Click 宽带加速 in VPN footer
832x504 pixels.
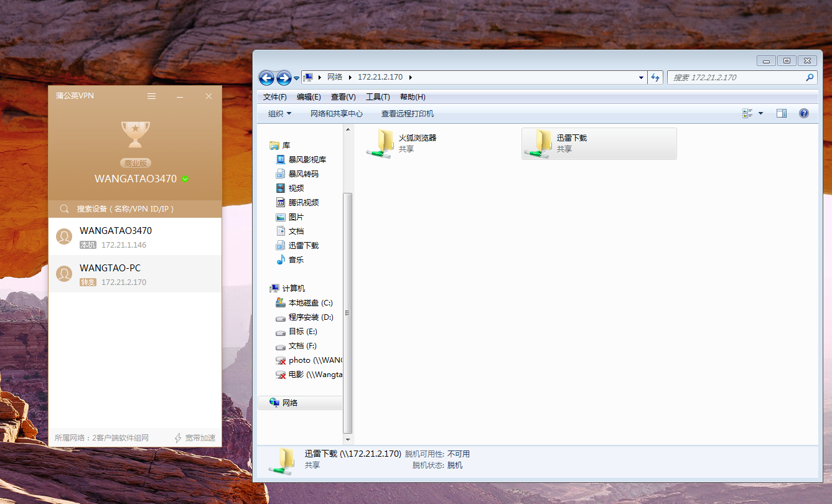coord(200,438)
